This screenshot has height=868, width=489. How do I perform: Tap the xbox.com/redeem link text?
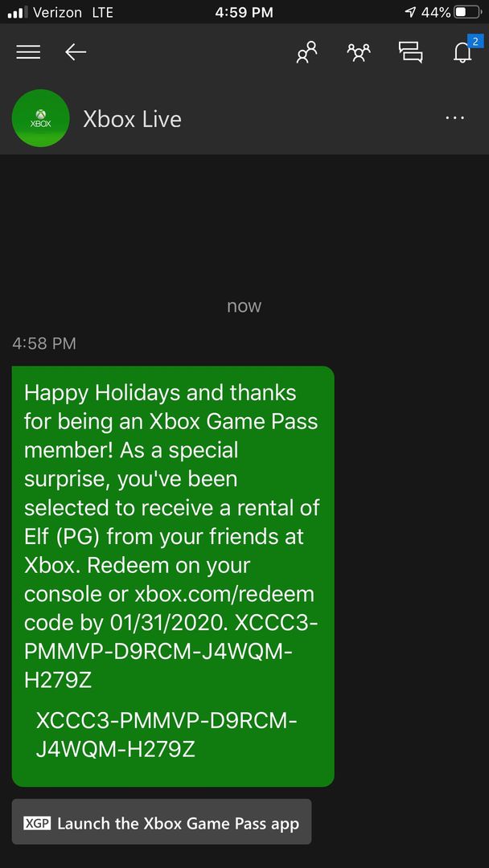224,595
